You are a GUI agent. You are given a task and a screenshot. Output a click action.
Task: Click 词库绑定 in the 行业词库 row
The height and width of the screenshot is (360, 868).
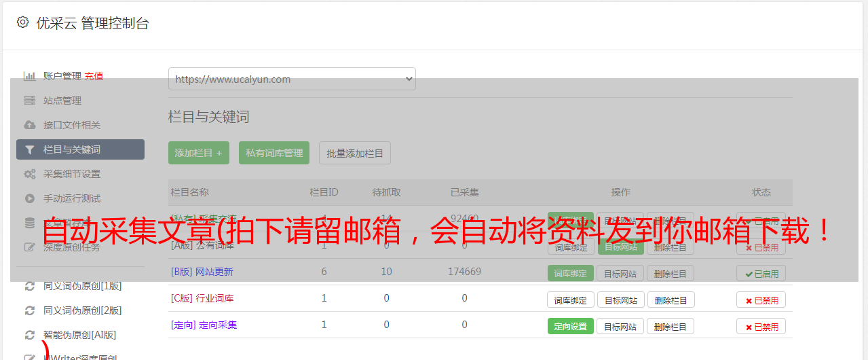pyautogui.click(x=571, y=300)
